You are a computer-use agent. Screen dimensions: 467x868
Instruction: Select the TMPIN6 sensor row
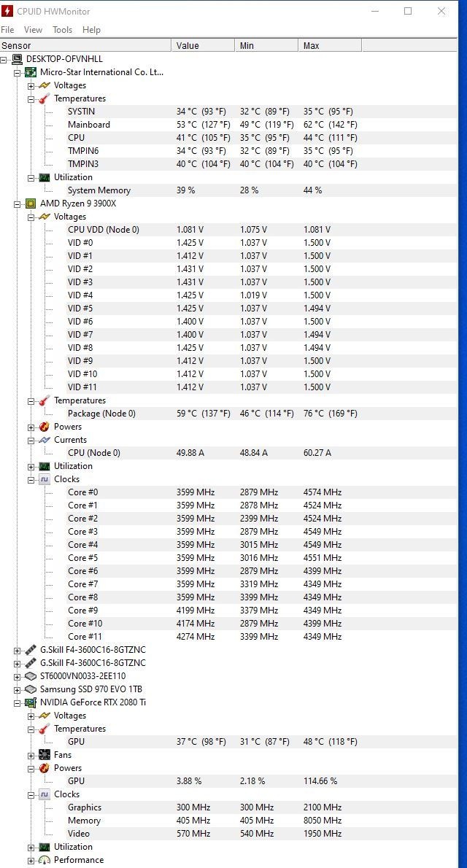coord(261,150)
